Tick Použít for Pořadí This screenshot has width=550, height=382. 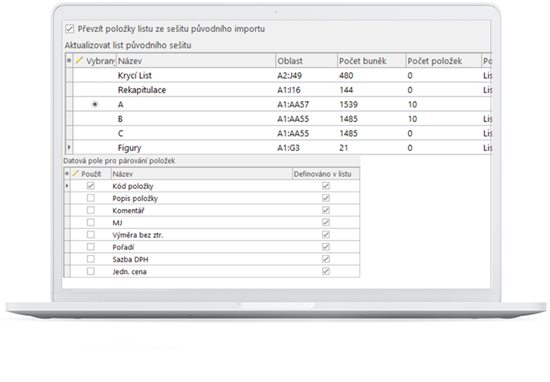91,247
